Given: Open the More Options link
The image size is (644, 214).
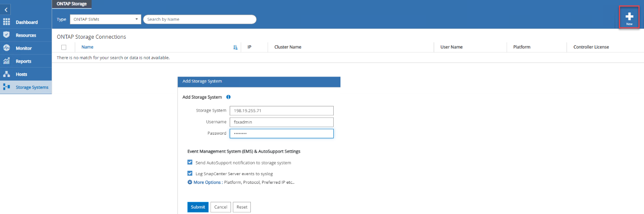Looking at the screenshot, I should coord(207,182).
